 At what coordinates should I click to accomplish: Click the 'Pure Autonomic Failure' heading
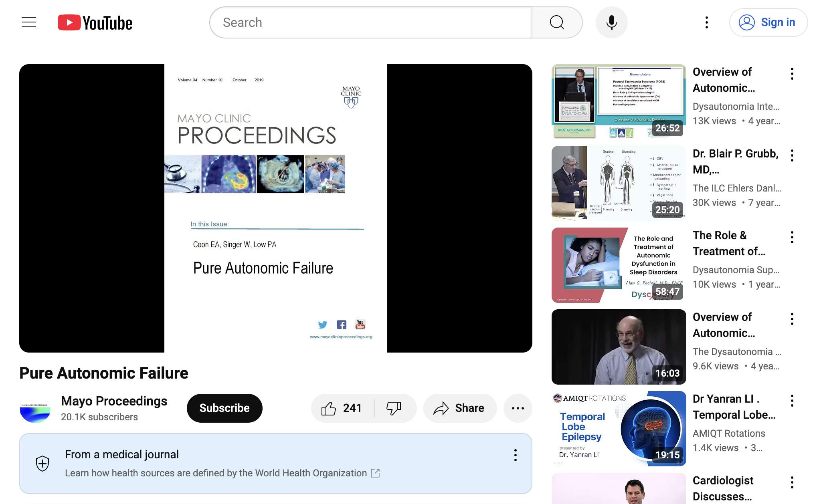point(104,373)
